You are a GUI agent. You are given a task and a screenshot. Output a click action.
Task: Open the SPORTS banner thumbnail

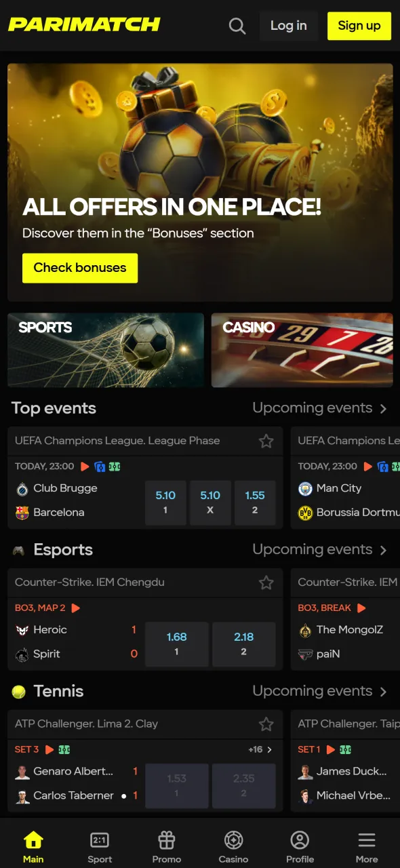(x=106, y=350)
